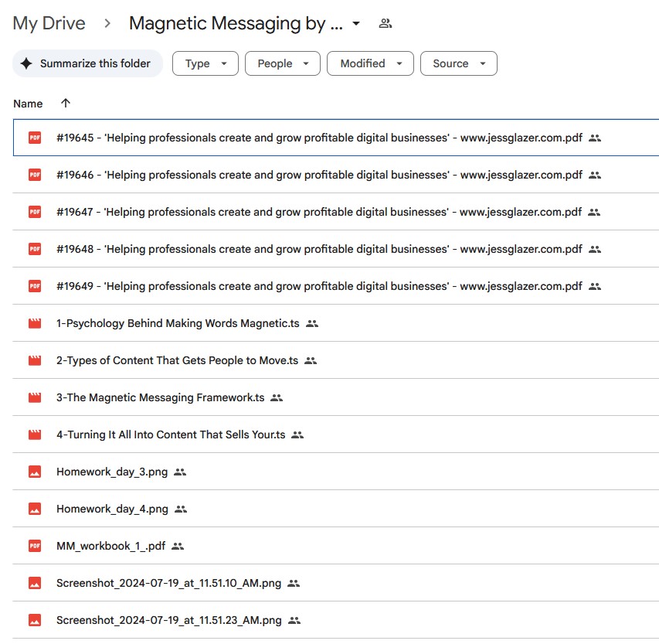This screenshot has height=644, width=659.
Task: Go to My Drive breadcrumb
Action: pos(49,23)
